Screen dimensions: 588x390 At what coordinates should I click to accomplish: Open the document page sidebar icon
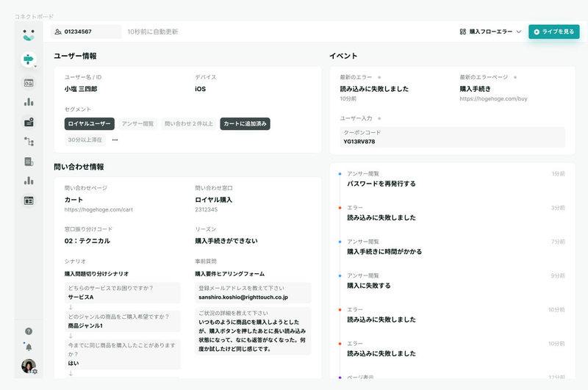[x=29, y=162]
